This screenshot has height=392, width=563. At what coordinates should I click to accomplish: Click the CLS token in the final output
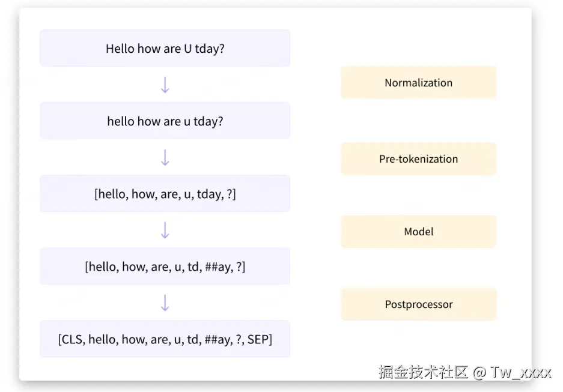coord(73,340)
